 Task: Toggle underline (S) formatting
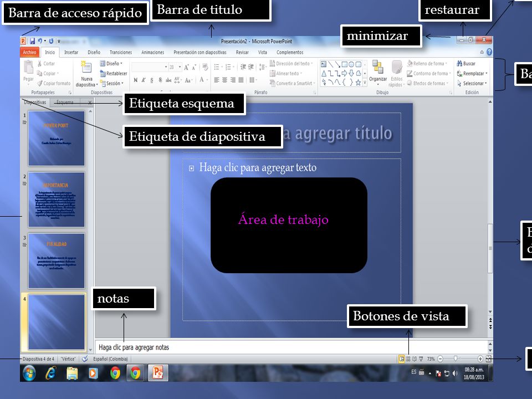pos(152,80)
